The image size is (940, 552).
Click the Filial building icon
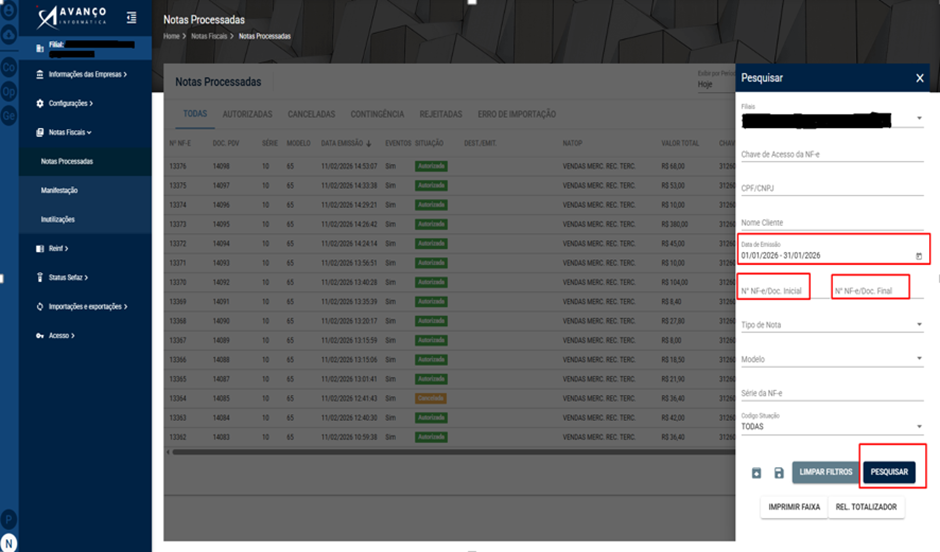pyautogui.click(x=40, y=48)
